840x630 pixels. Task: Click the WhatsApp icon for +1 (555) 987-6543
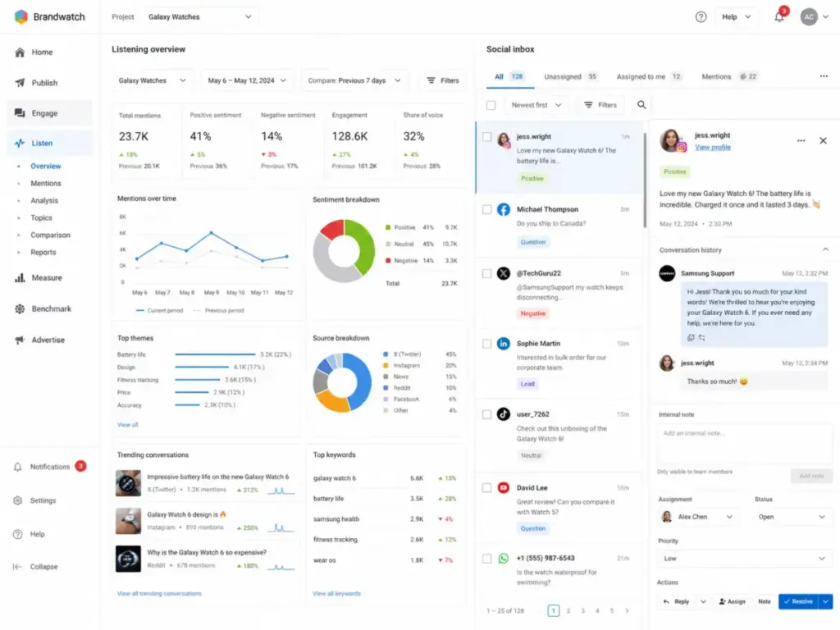pyautogui.click(x=503, y=558)
